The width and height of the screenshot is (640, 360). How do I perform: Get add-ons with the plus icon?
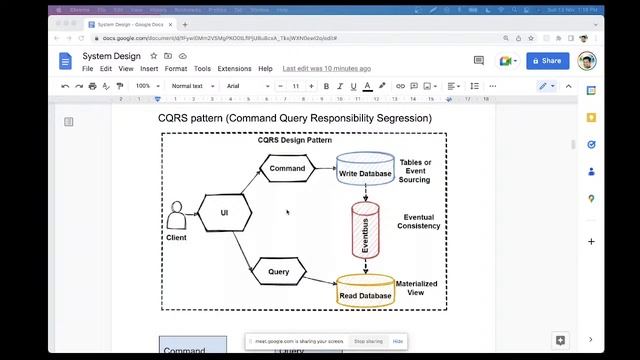point(591,242)
